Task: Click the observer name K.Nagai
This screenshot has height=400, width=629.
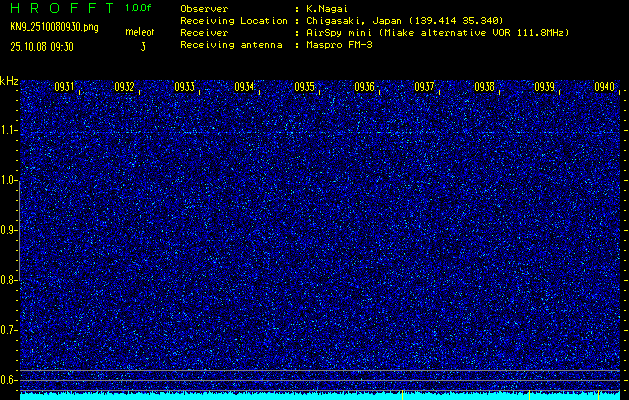Action: click(x=328, y=8)
